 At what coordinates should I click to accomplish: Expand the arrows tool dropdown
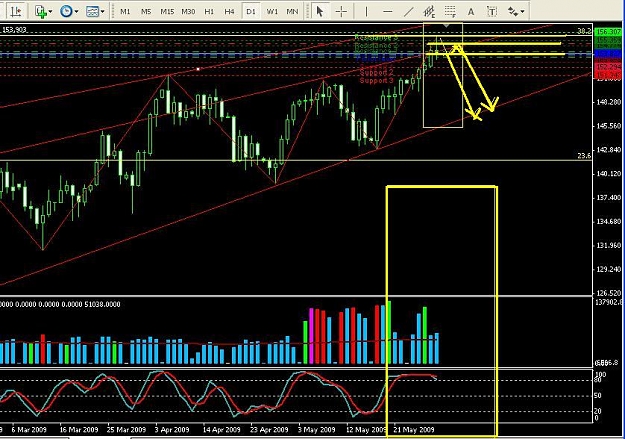click(523, 12)
